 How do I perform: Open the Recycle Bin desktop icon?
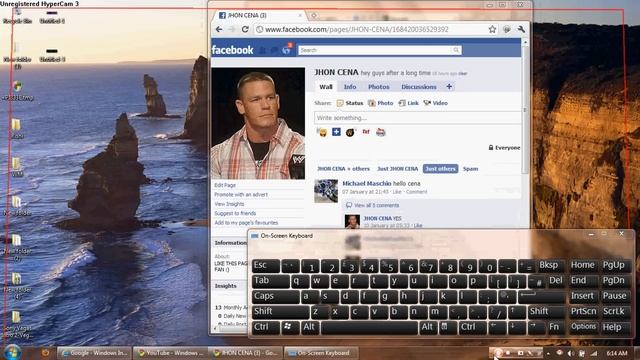tap(18, 16)
